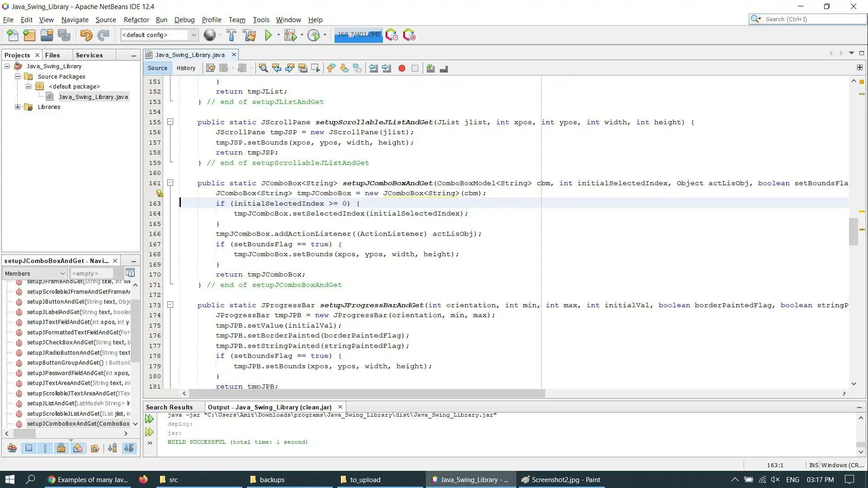
Task: Click the memory usage bar to collect garbage
Action: click(x=359, y=35)
